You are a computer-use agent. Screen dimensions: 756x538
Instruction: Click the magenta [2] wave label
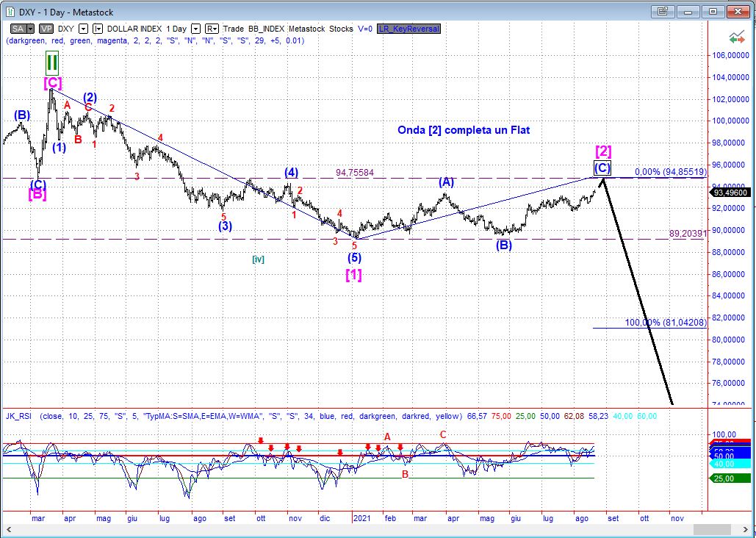coord(603,151)
